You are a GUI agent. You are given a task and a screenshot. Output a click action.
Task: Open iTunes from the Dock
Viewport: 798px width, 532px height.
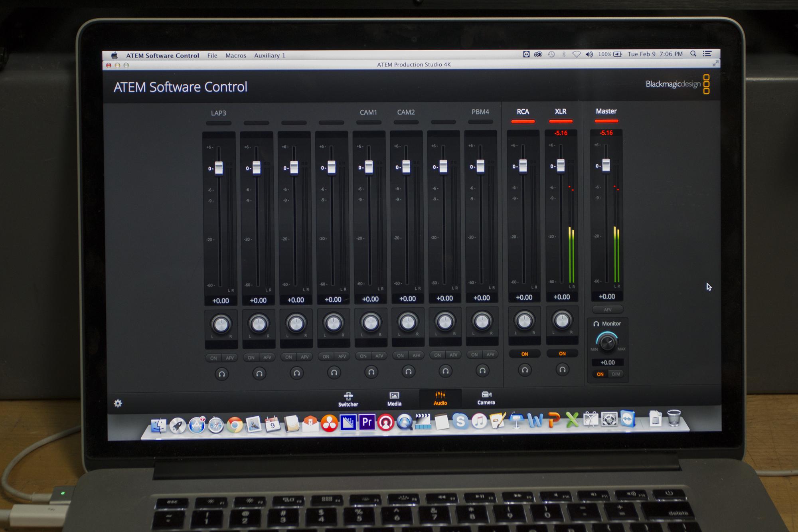479,421
